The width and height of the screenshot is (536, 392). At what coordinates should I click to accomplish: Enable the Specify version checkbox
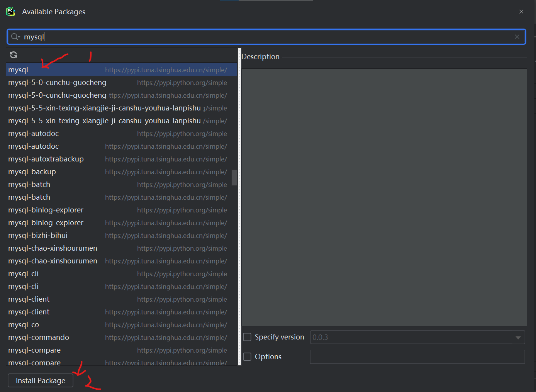(247, 337)
